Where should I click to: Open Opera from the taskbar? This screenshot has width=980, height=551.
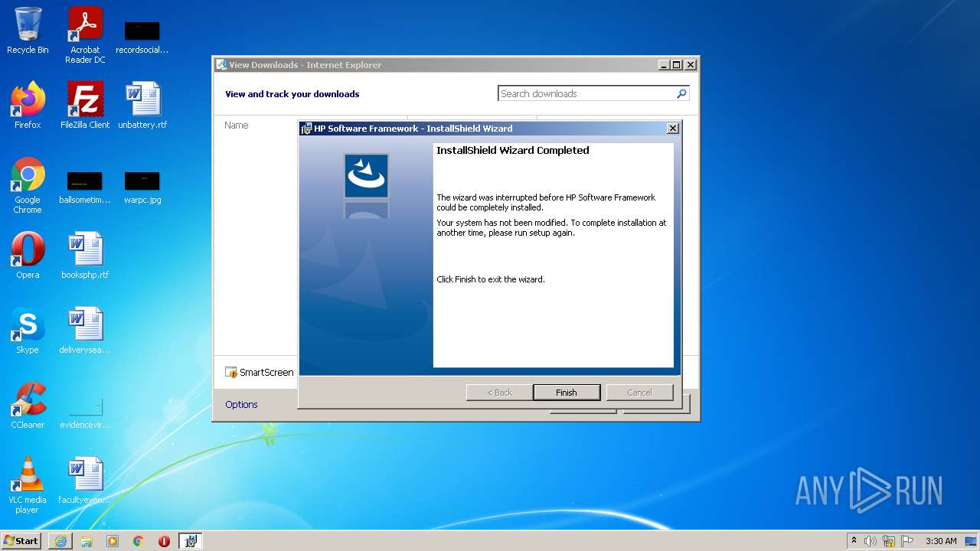(x=164, y=541)
